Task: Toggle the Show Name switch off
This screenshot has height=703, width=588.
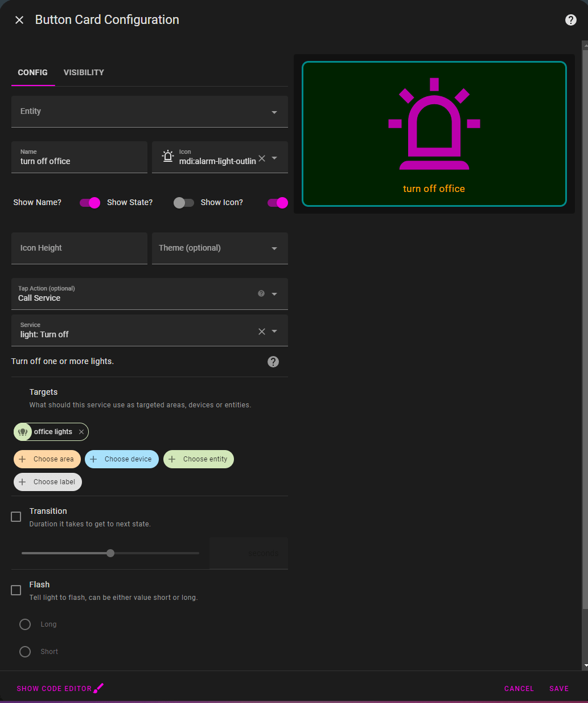Action: tap(90, 203)
